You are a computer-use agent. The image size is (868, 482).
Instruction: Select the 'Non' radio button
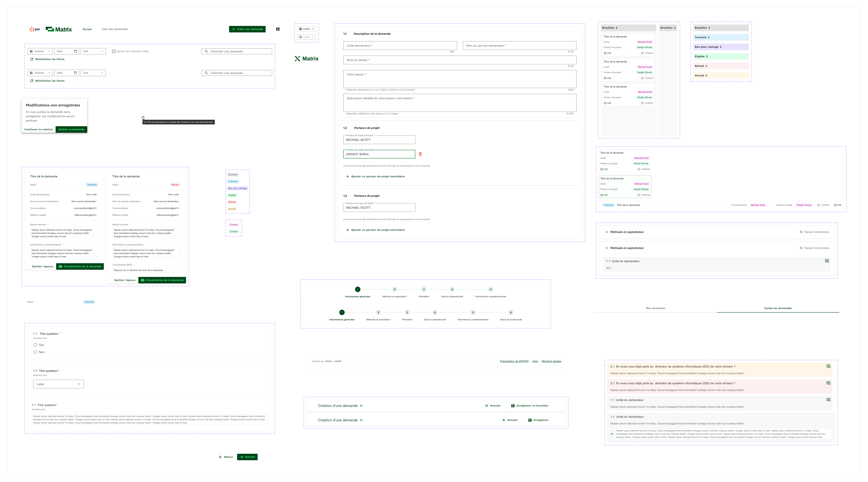[35, 352]
